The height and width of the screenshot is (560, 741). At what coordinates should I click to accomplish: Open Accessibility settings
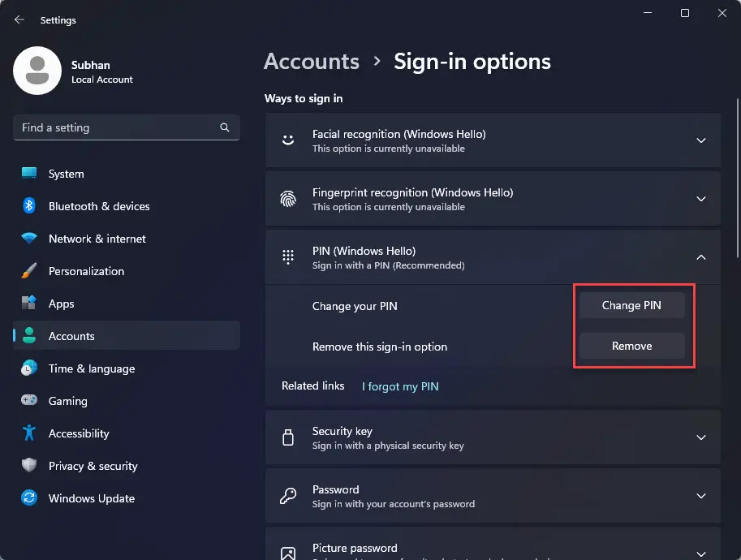pos(127,433)
